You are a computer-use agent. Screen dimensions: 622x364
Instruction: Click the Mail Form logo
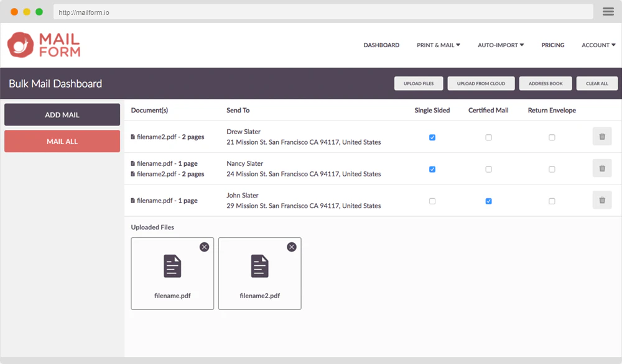[43, 45]
